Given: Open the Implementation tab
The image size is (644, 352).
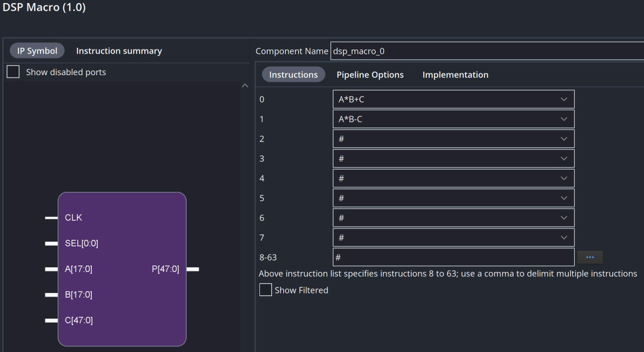Looking at the screenshot, I should tap(455, 75).
